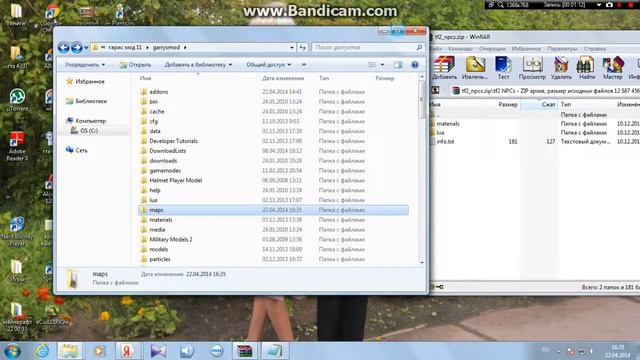Open the Windows Start button
The height and width of the screenshot is (360, 640).
click(12, 351)
